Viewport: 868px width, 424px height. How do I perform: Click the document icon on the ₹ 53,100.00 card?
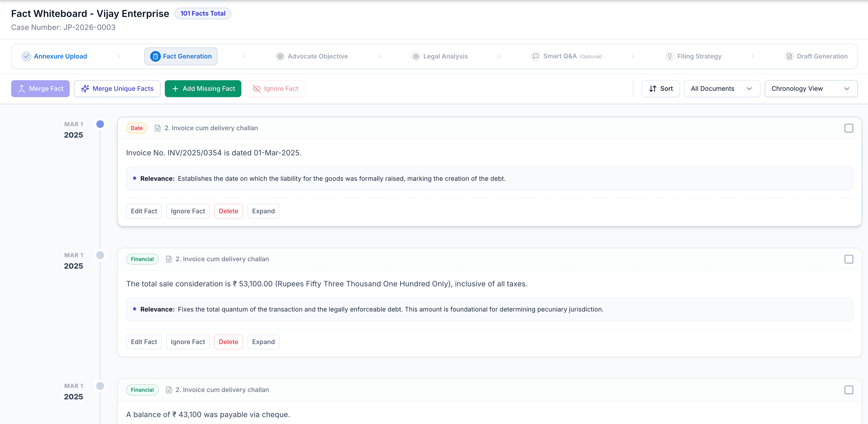click(x=169, y=259)
